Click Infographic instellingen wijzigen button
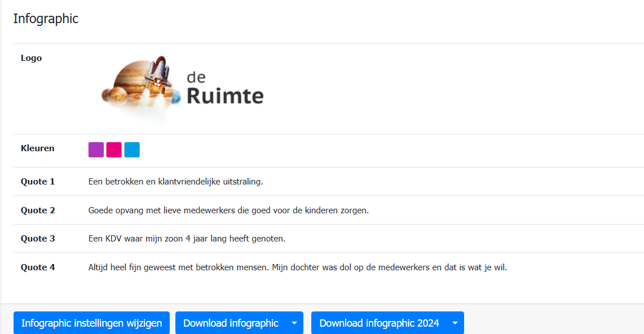 click(91, 323)
